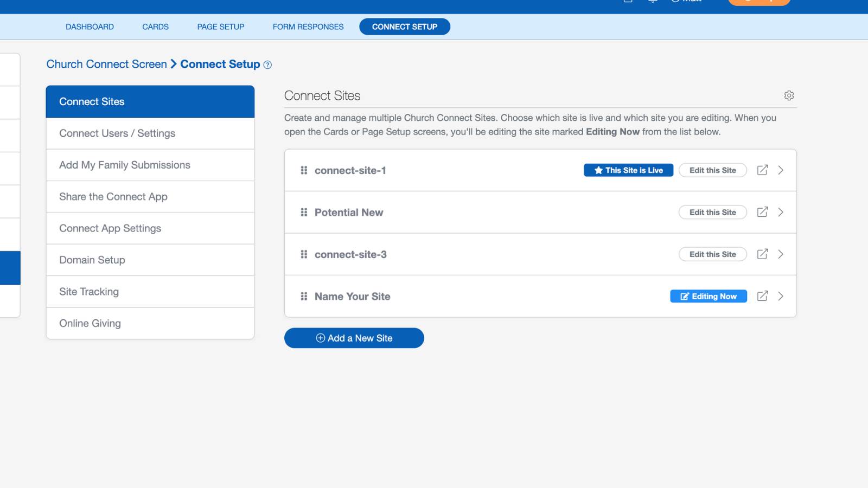The width and height of the screenshot is (868, 488).
Task: Select the Connect Setup tab
Action: click(x=405, y=27)
